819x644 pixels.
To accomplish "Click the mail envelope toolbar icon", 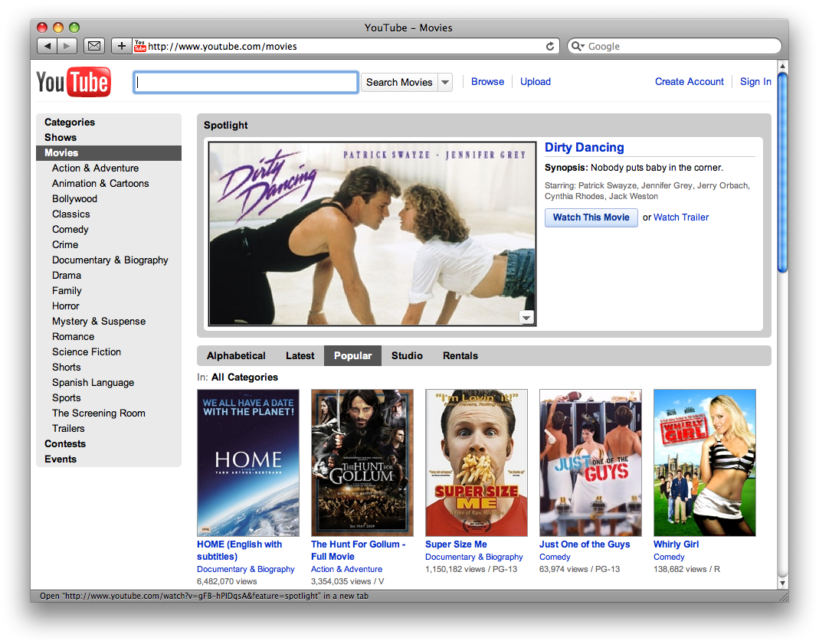I will coord(94,46).
